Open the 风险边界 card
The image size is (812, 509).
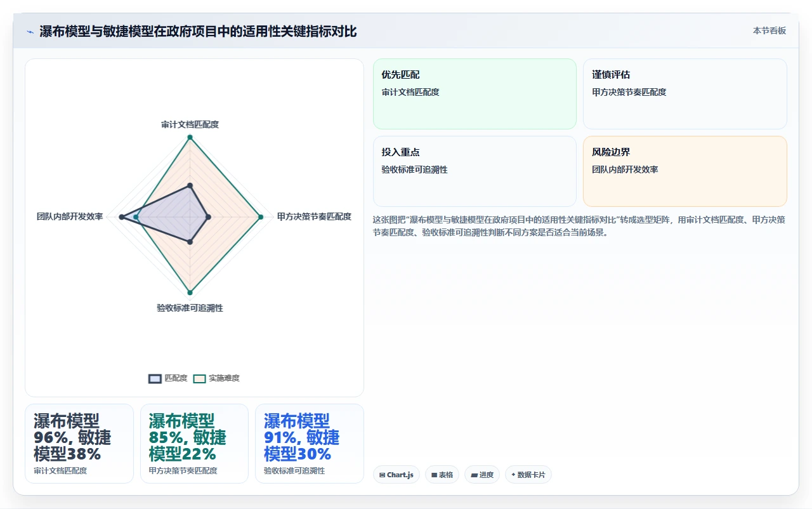(685, 171)
